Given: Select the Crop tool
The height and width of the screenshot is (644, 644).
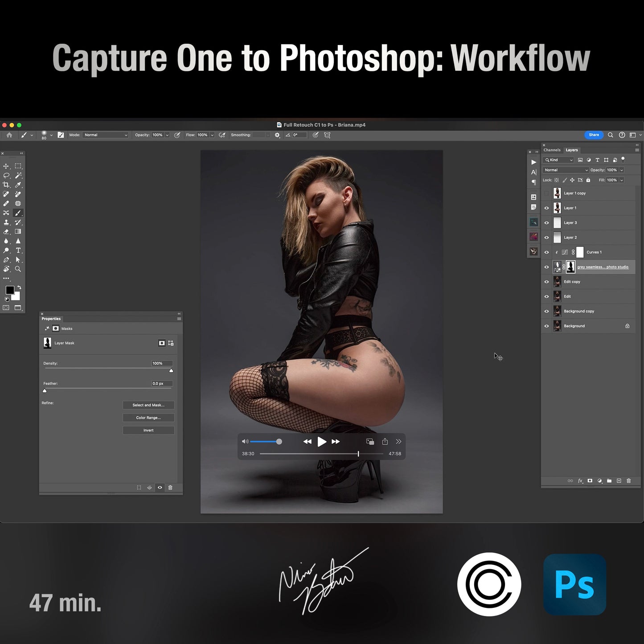Looking at the screenshot, I should pyautogui.click(x=6, y=185).
